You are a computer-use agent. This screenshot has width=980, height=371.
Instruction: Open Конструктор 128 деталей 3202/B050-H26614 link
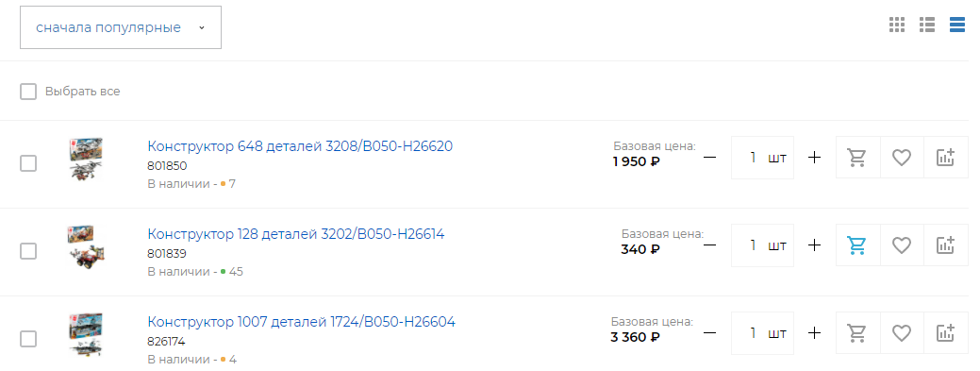295,234
